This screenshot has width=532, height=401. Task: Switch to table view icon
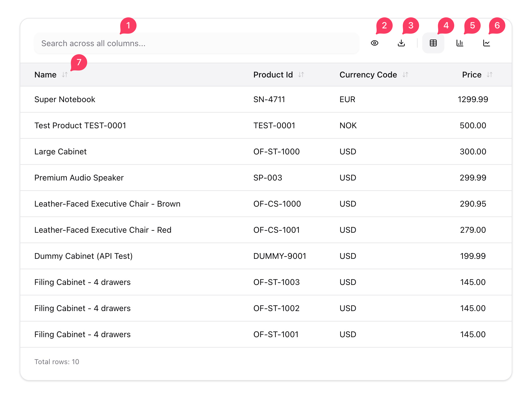pyautogui.click(x=433, y=43)
